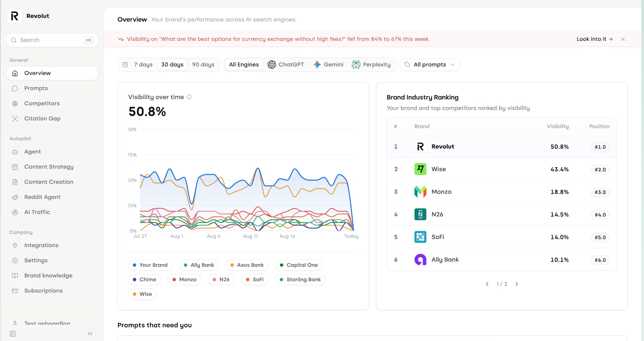Click the Content Creation document icon

click(x=15, y=182)
